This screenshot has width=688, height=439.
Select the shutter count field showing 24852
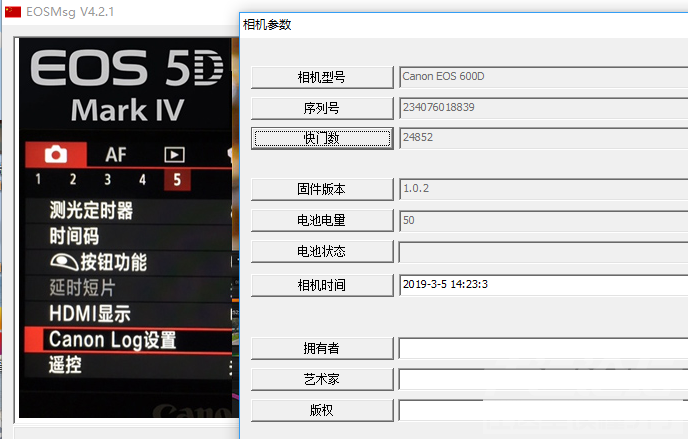(x=544, y=139)
